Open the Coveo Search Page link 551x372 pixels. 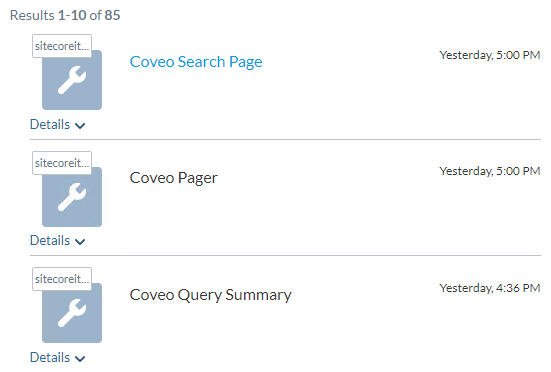pos(196,62)
